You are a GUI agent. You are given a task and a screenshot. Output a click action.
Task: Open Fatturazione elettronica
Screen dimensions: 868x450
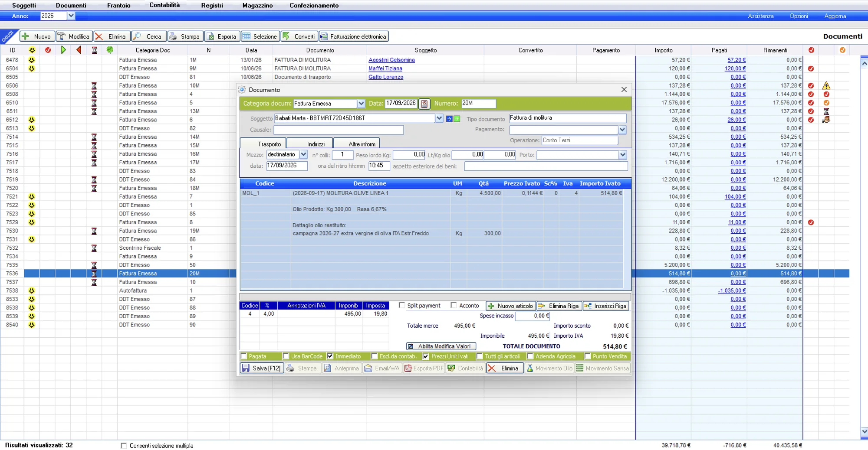pyautogui.click(x=354, y=36)
